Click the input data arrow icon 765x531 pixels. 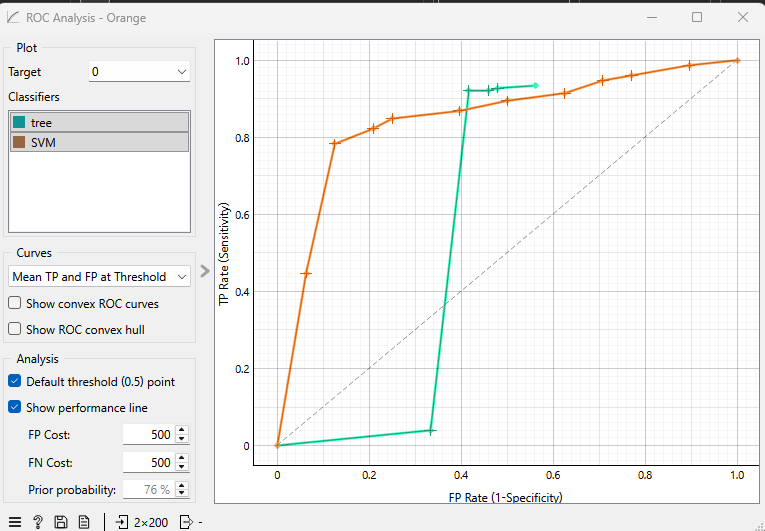point(122,521)
